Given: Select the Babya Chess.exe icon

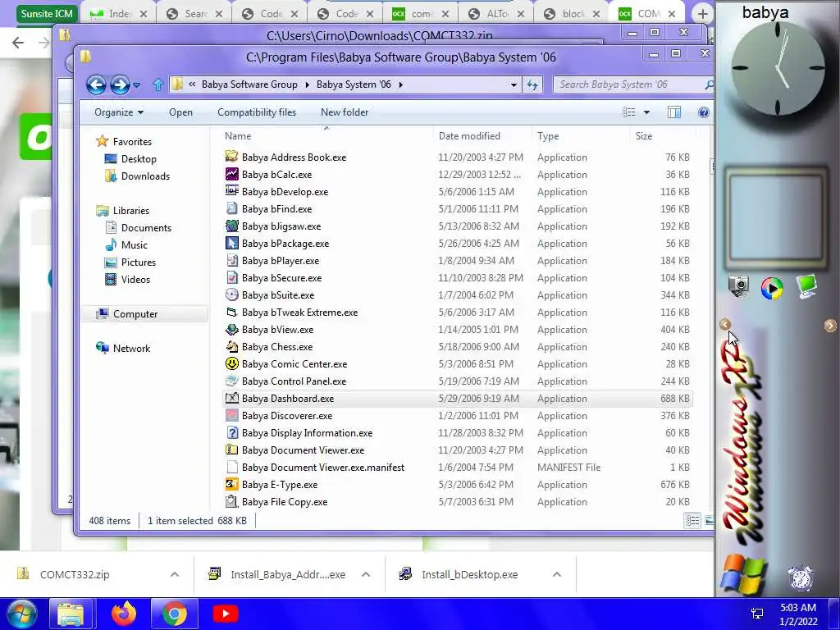Looking at the screenshot, I should [231, 346].
